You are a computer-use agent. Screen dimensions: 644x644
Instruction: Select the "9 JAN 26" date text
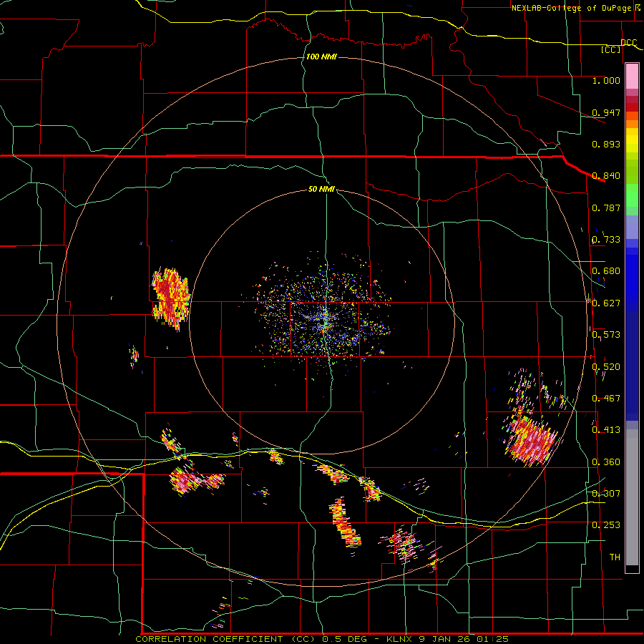point(444,639)
